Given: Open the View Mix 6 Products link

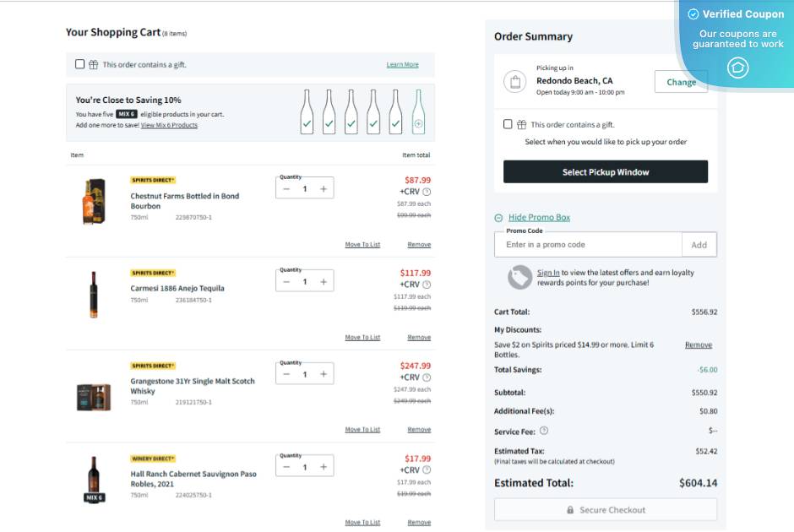Looking at the screenshot, I should [x=169, y=125].
